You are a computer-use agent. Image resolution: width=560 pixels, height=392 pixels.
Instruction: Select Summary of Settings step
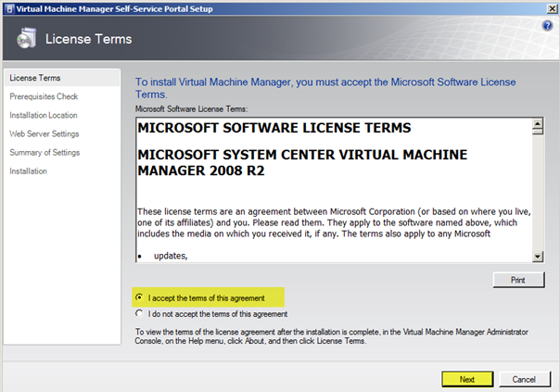(x=45, y=152)
